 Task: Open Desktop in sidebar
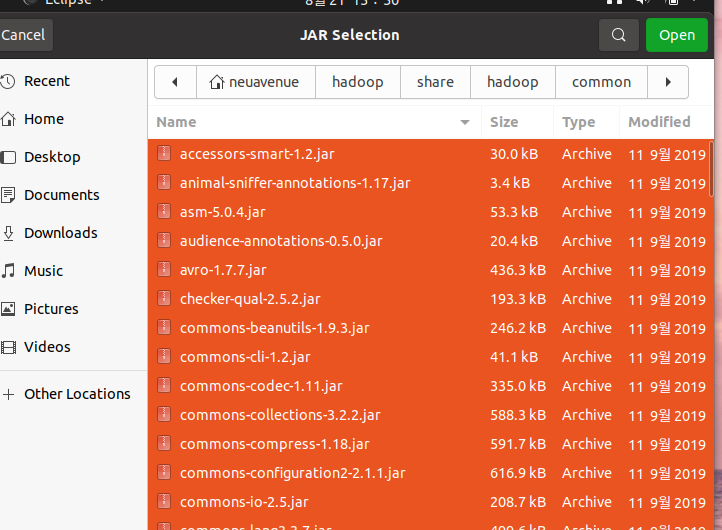pyautogui.click(x=74, y=157)
